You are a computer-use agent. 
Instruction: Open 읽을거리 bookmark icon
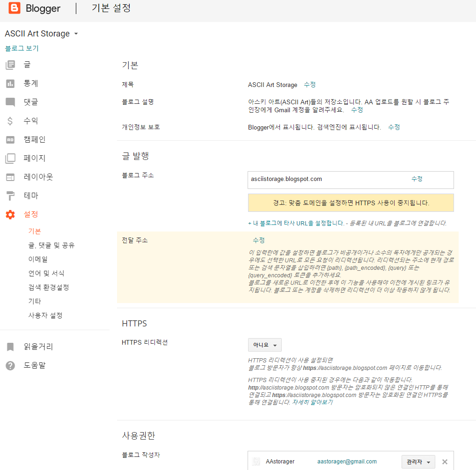pos(10,347)
